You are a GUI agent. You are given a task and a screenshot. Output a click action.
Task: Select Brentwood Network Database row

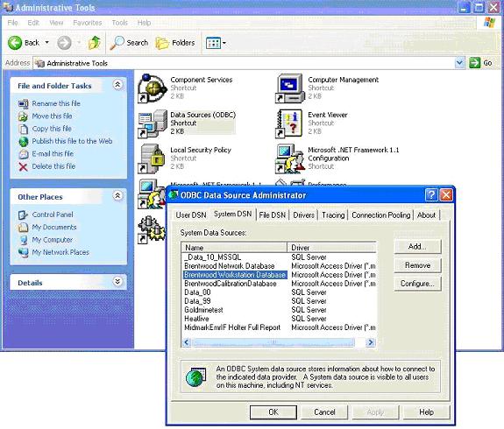click(279, 266)
